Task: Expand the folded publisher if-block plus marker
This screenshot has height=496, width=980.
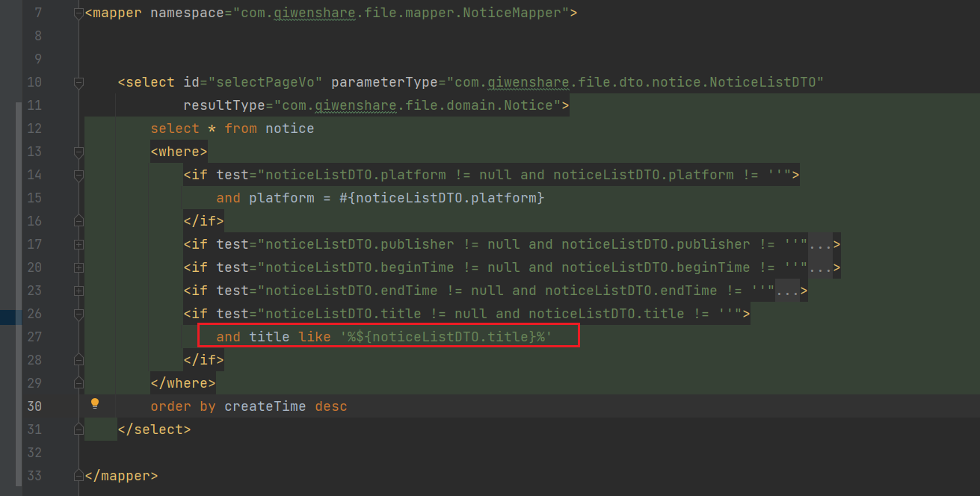Action: pos(78,244)
